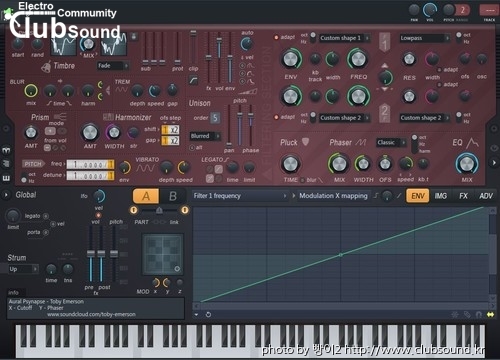Image resolution: width=500 pixels, height=360 pixels.
Task: Open the Filter 1 frequency target dropdown
Action: [240, 196]
